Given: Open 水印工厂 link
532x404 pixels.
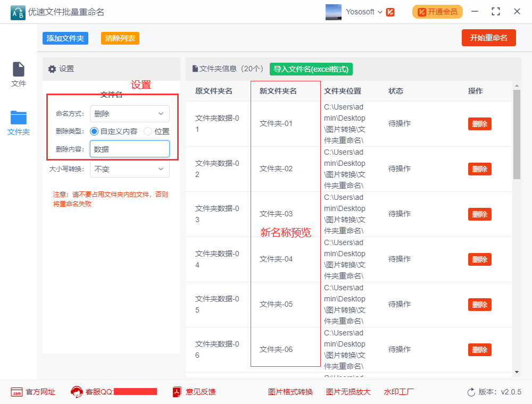Looking at the screenshot, I should [x=398, y=392].
